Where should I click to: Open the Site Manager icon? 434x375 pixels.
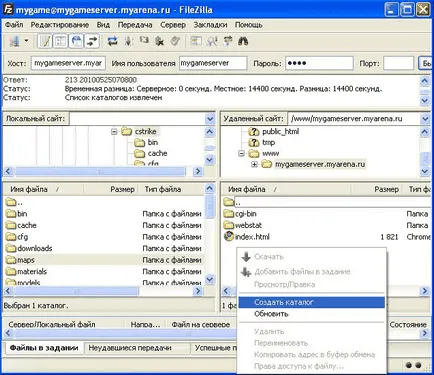[x=14, y=41]
